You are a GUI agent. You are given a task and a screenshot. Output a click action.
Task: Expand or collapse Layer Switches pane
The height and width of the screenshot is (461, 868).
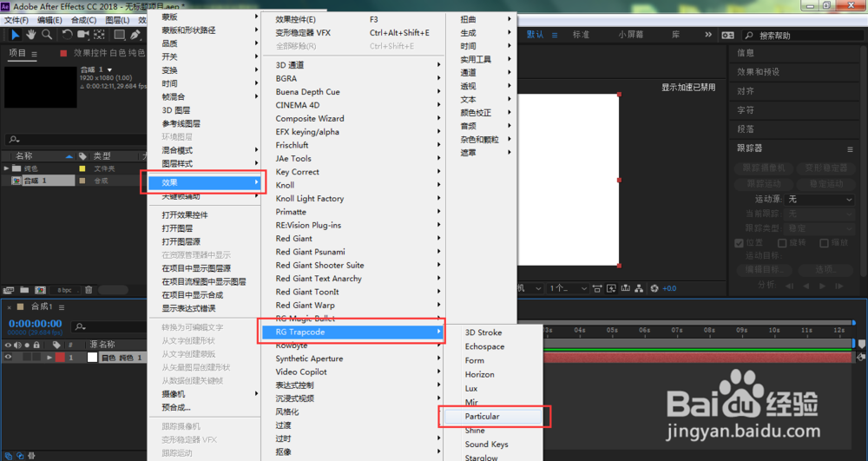[x=9, y=456]
